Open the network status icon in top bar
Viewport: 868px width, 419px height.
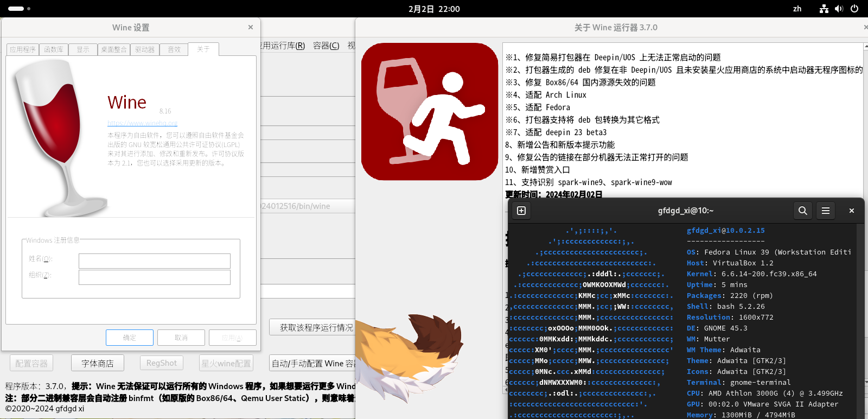tap(824, 9)
